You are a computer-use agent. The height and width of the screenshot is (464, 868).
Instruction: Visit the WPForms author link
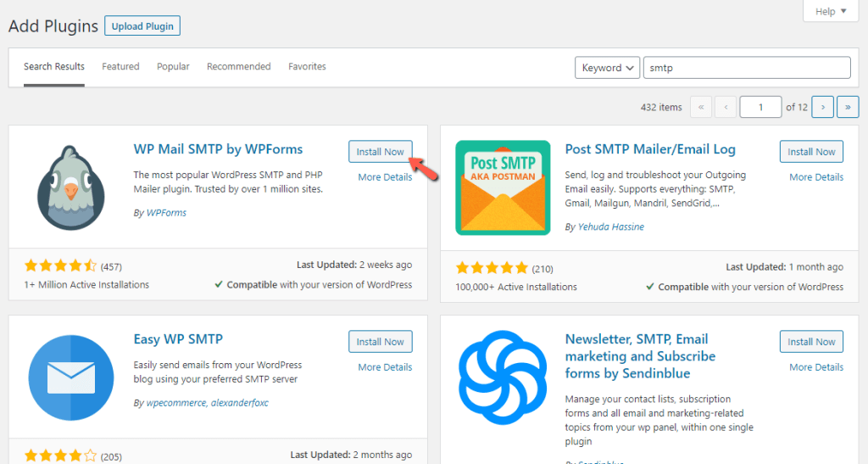pos(166,213)
